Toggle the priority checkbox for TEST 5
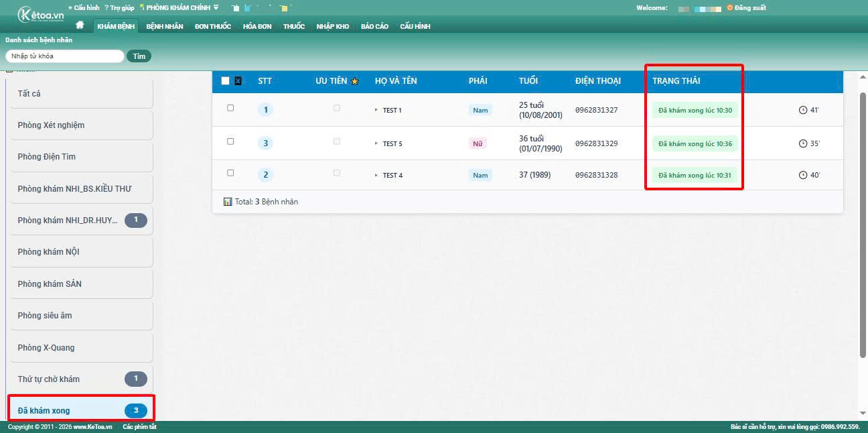The height and width of the screenshot is (433, 868). (337, 141)
